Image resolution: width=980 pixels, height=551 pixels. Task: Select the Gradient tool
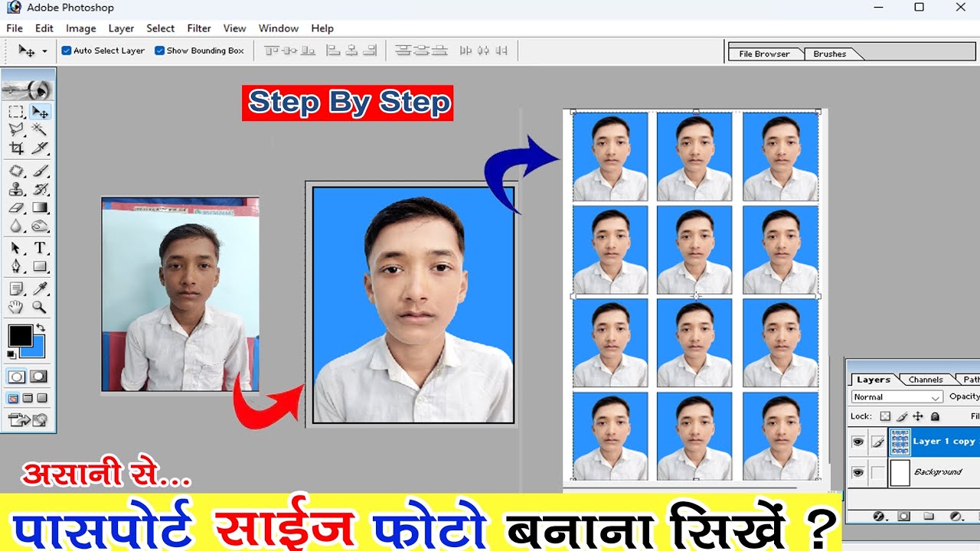point(40,207)
